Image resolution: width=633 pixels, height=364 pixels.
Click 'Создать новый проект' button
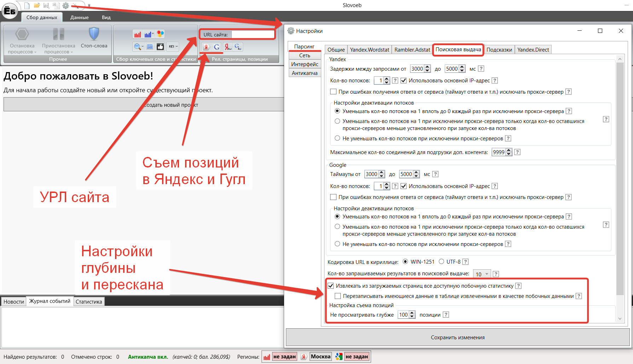[144, 105]
